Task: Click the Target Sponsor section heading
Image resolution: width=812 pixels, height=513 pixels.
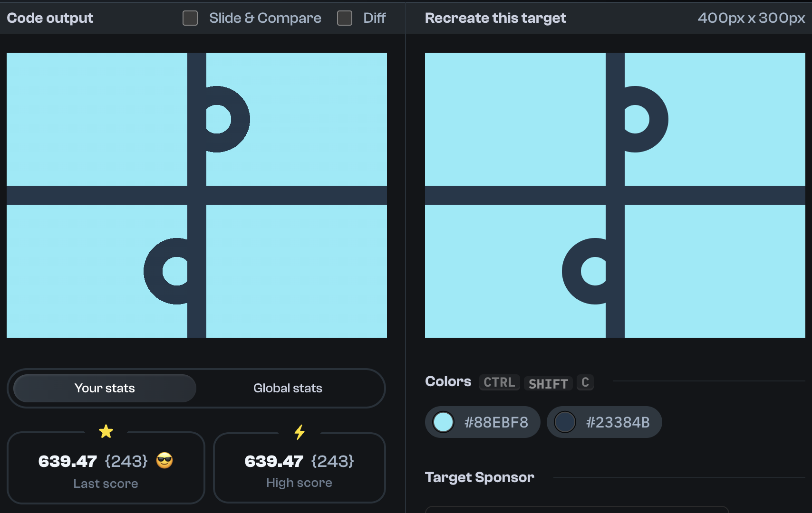Action: 480,477
